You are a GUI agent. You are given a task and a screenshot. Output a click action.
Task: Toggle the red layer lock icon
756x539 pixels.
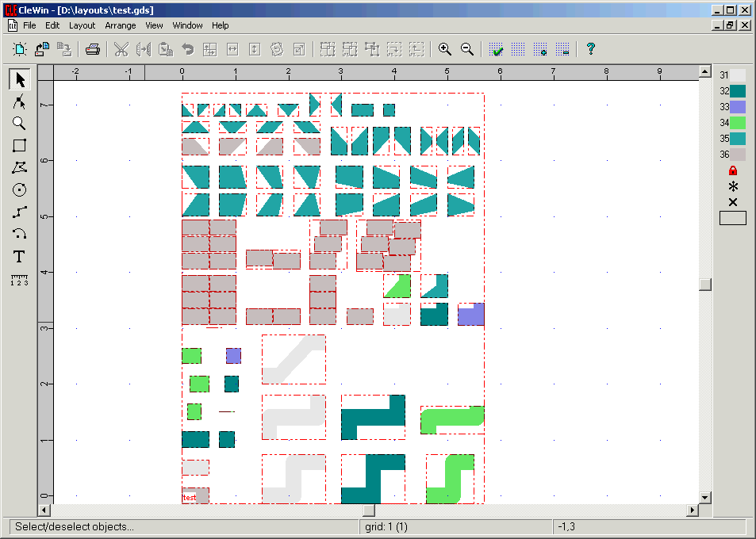tap(733, 170)
